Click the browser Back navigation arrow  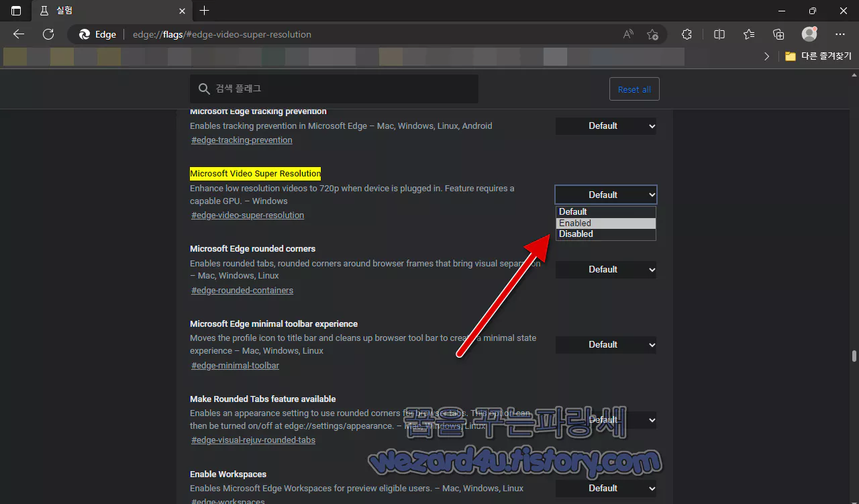coord(18,34)
